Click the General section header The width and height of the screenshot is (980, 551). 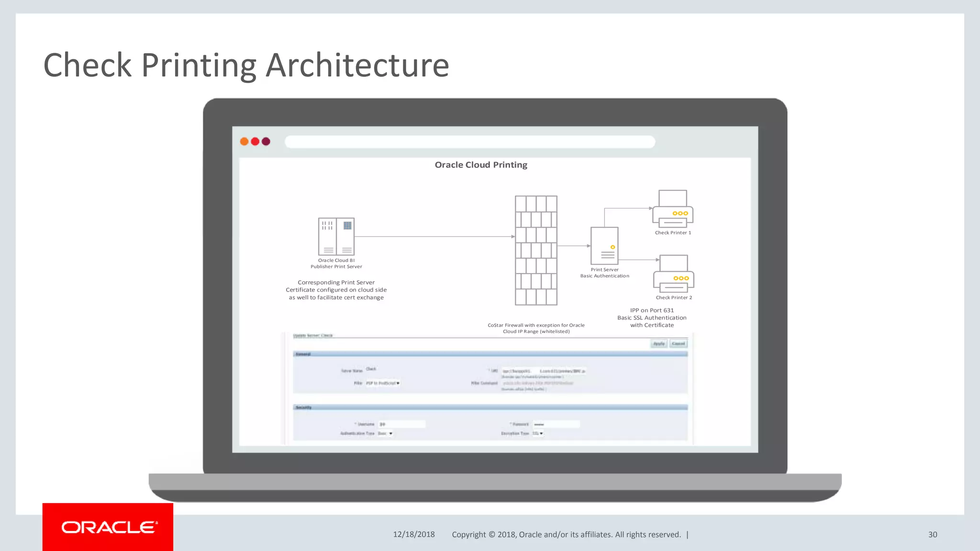(490, 354)
